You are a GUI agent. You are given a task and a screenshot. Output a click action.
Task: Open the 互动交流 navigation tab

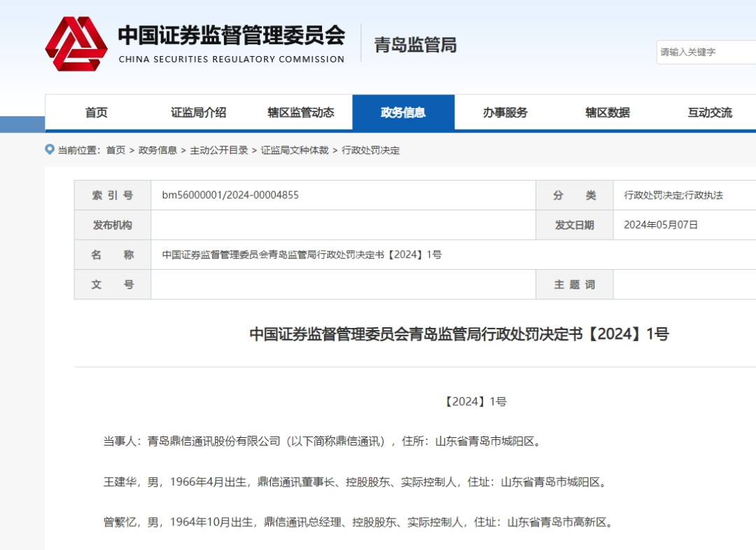tap(710, 112)
